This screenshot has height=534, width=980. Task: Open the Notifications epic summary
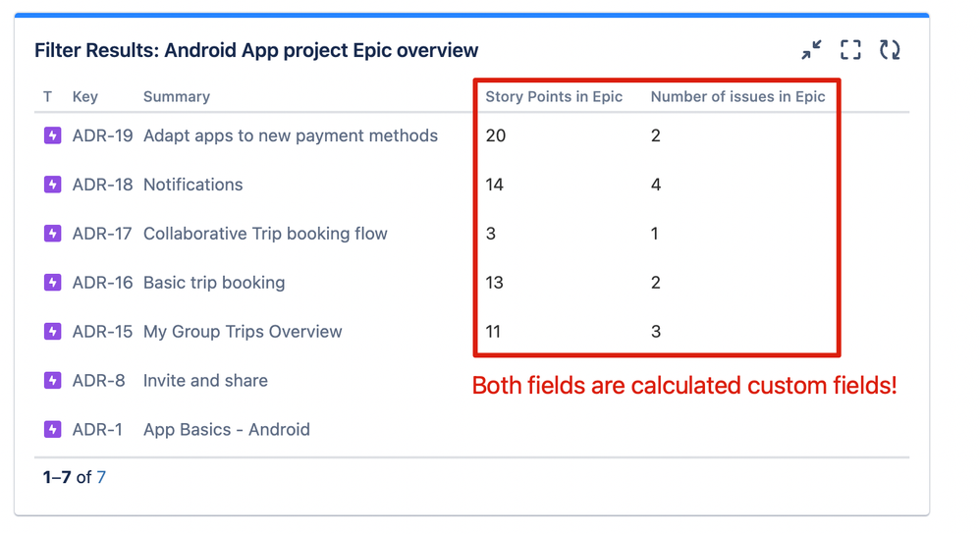pos(193,185)
